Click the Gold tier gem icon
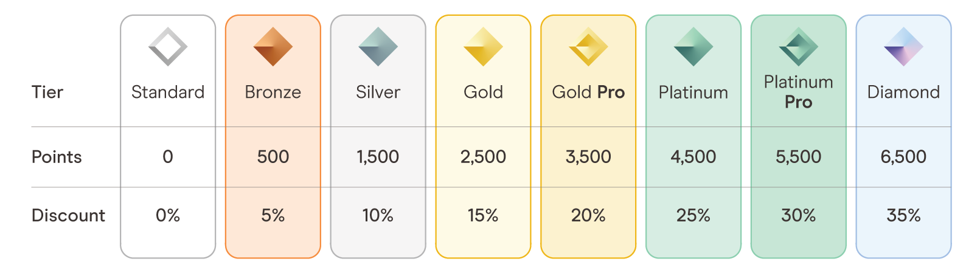 tap(483, 47)
